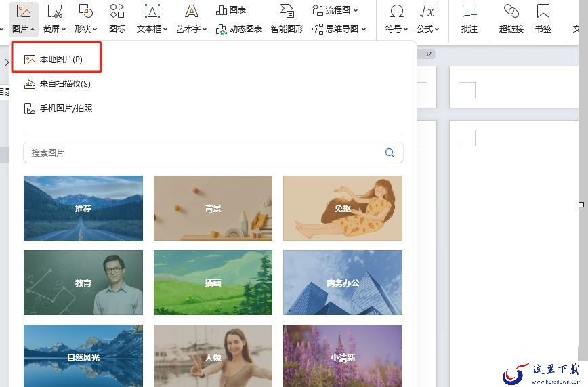Image resolution: width=588 pixels, height=387 pixels.
Task: Choose 本地图片(P) from the menu
Action: tap(56, 60)
